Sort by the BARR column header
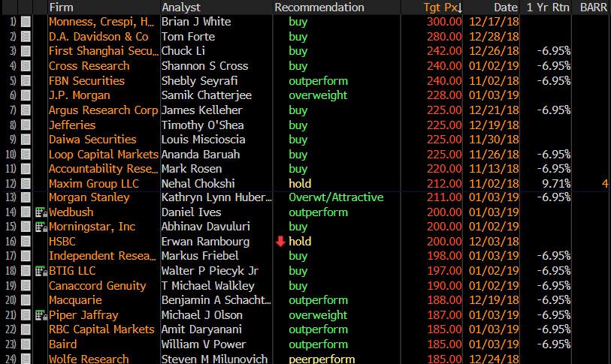The width and height of the screenshot is (611, 364). click(594, 8)
